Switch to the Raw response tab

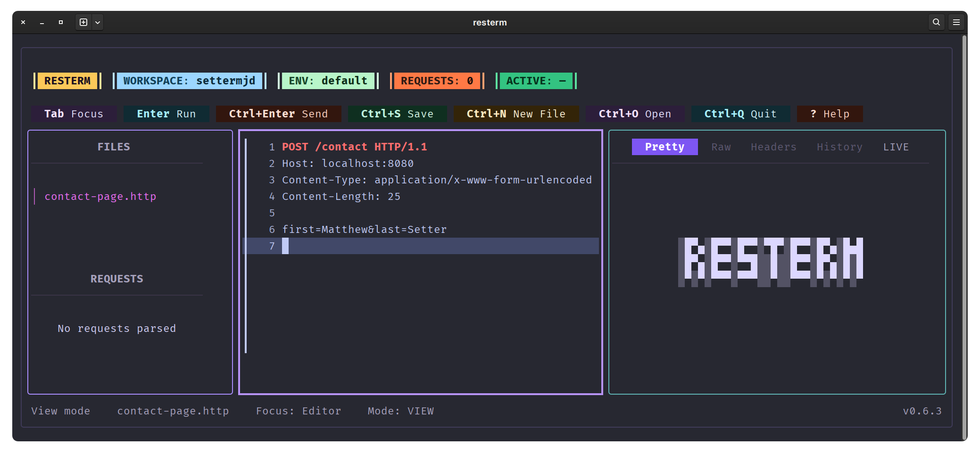point(721,147)
